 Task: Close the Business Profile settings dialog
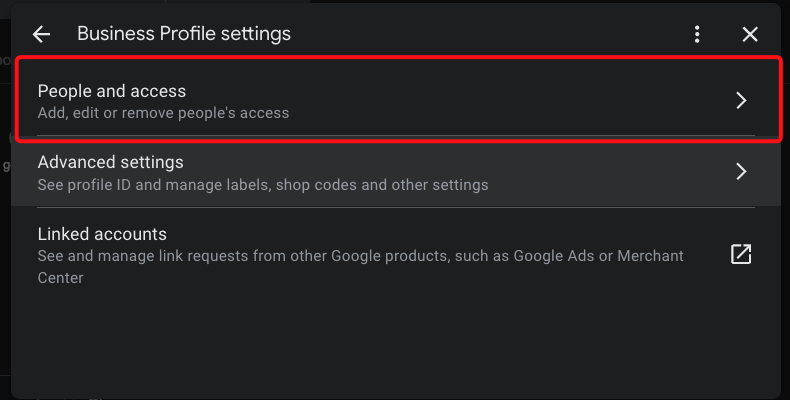pyautogui.click(x=750, y=34)
